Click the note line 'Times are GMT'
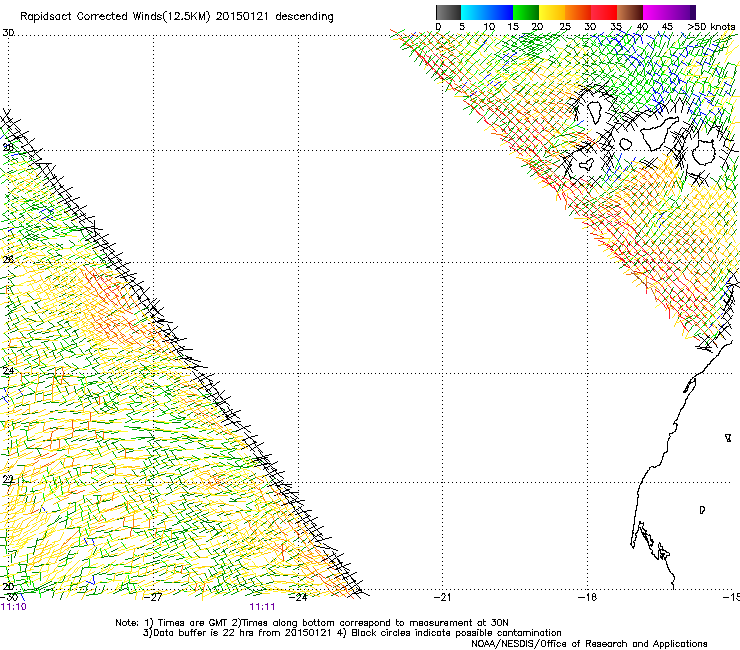The width and height of the screenshot is (740, 650). pos(192,623)
